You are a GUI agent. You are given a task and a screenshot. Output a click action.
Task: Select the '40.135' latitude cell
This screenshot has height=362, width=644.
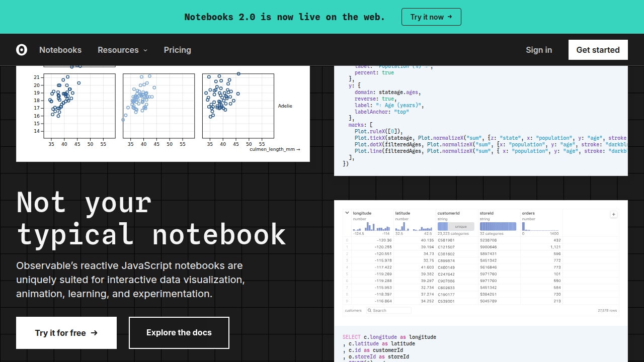tap(427, 240)
